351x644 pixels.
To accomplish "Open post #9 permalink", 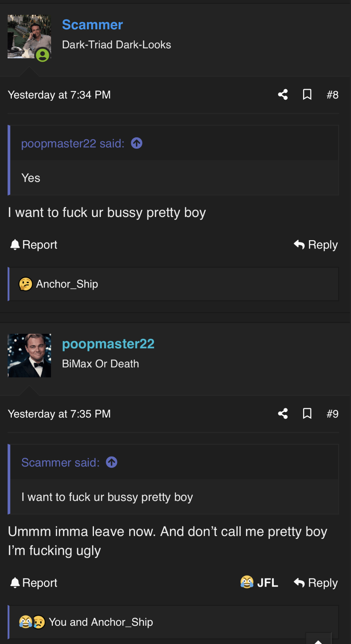I will tap(332, 413).
